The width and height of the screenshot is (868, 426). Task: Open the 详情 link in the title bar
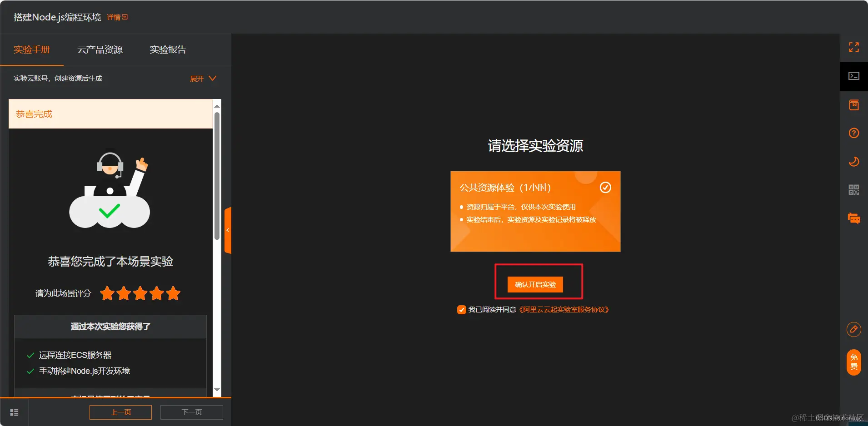coord(113,17)
